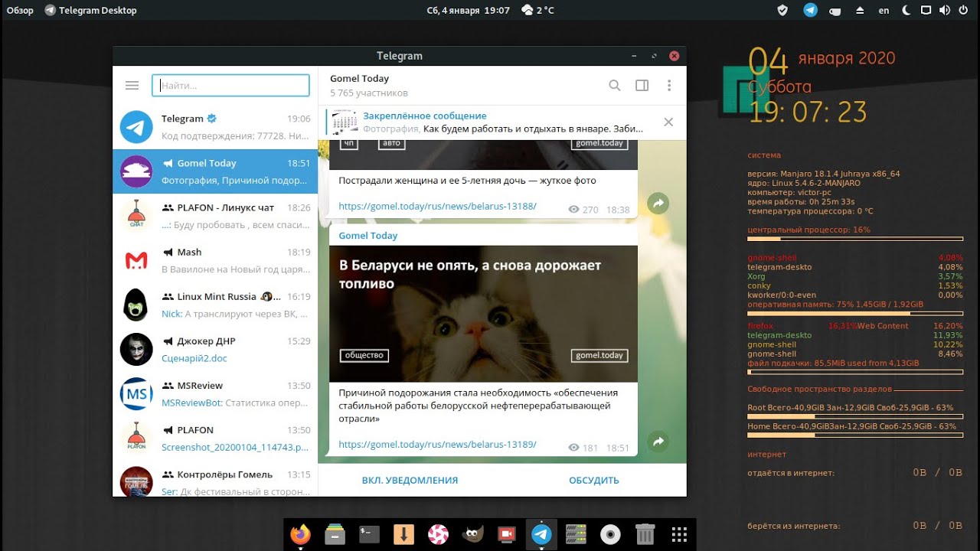Open link gomel.today belarus-13188
The image size is (980, 551).
tap(437, 207)
